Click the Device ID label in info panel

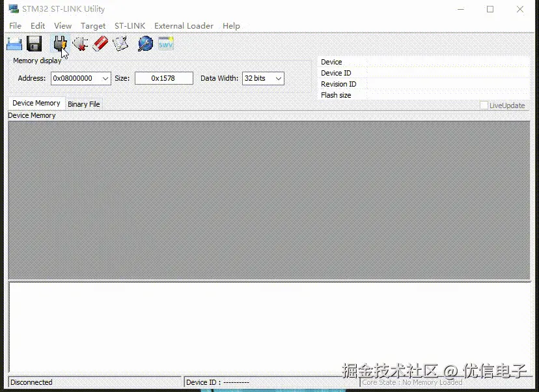[x=336, y=73]
